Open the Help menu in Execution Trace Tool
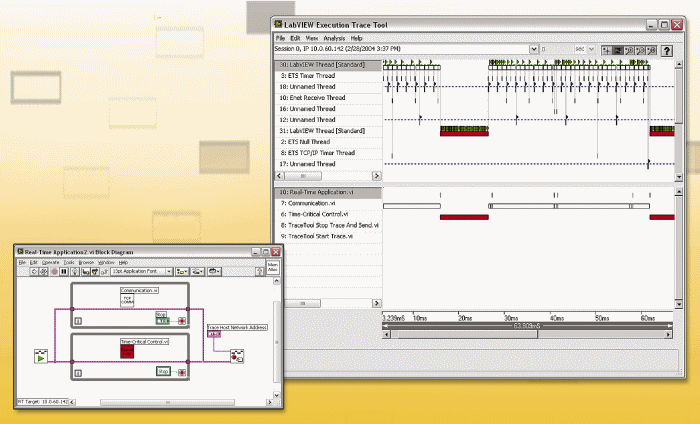 [x=356, y=38]
